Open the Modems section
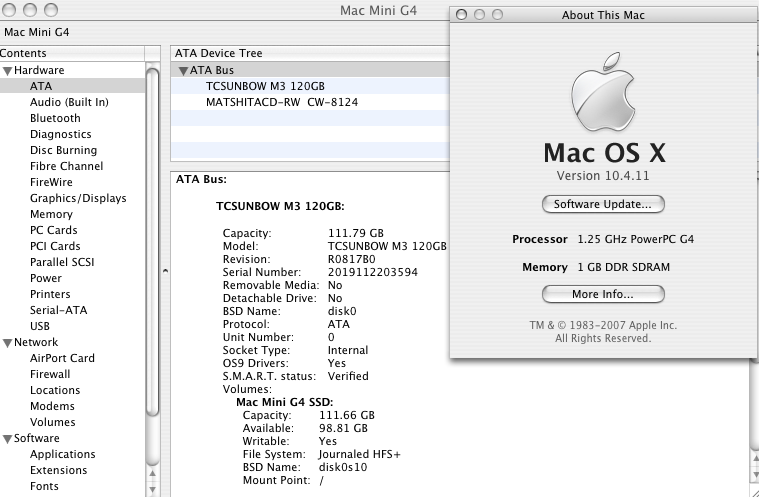This screenshot has height=497, width=759. [52, 406]
